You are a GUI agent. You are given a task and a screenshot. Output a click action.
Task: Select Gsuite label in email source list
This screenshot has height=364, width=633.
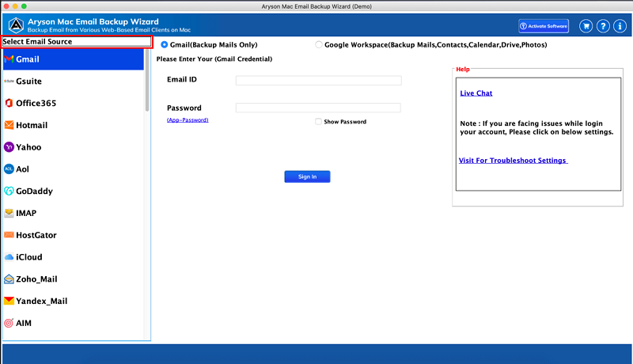(x=28, y=82)
